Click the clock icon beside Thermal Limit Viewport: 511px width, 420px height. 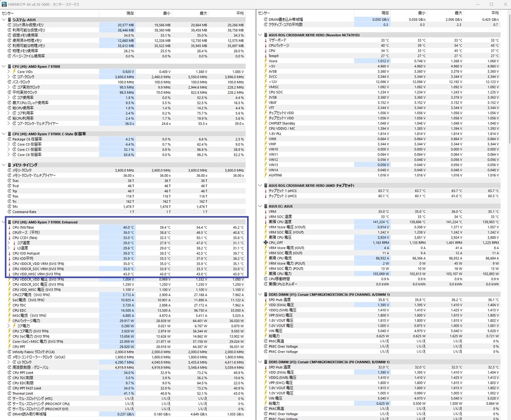[x=9, y=394]
